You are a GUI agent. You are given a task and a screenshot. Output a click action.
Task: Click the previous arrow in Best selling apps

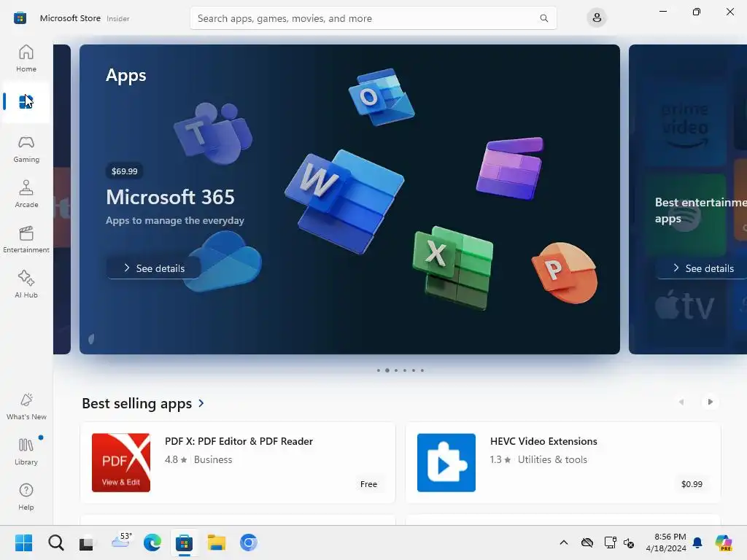pos(681,402)
